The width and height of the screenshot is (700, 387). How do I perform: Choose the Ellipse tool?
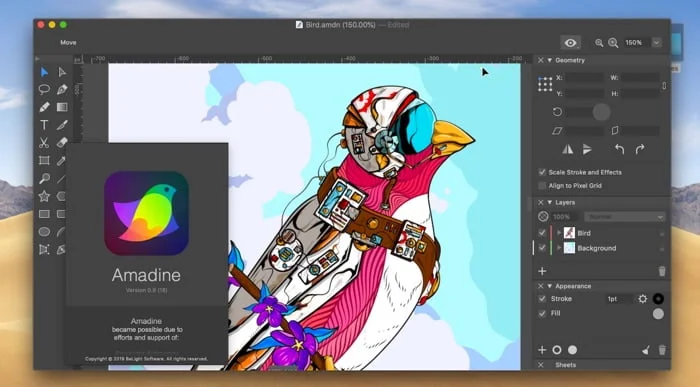(x=44, y=232)
